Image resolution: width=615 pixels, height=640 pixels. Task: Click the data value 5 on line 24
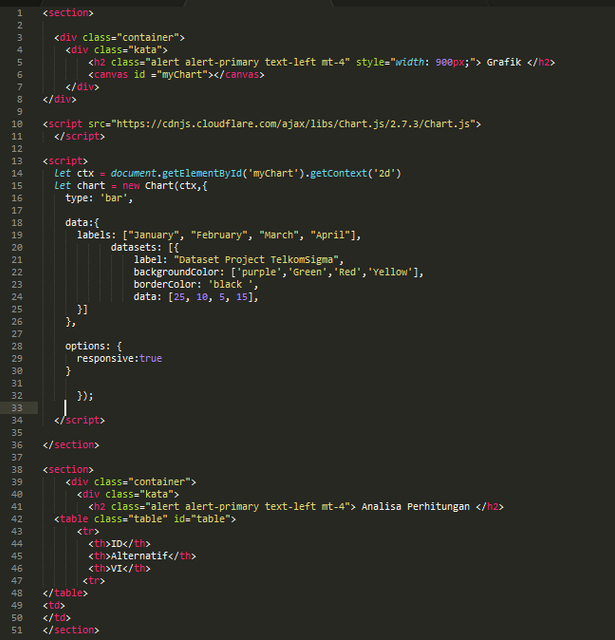(222, 297)
